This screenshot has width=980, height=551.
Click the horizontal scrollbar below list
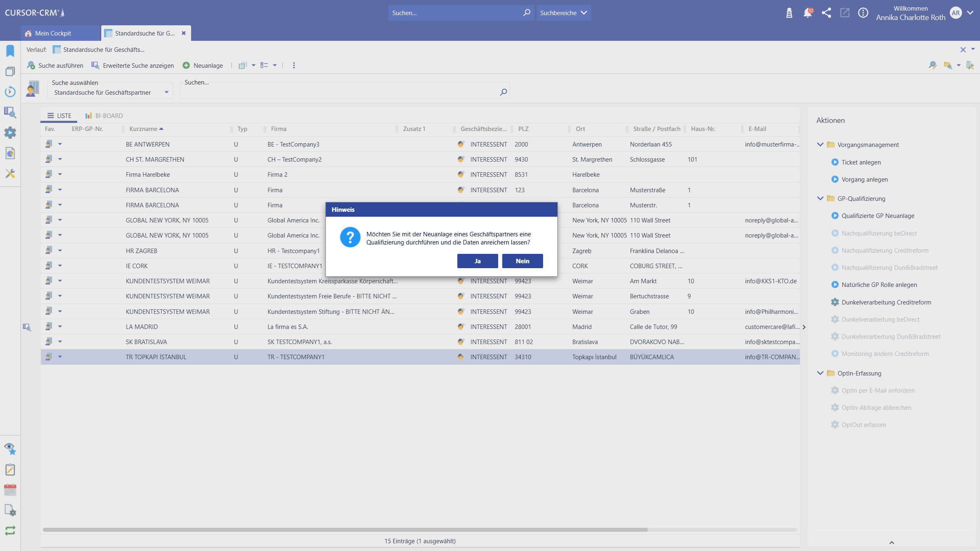click(x=345, y=530)
